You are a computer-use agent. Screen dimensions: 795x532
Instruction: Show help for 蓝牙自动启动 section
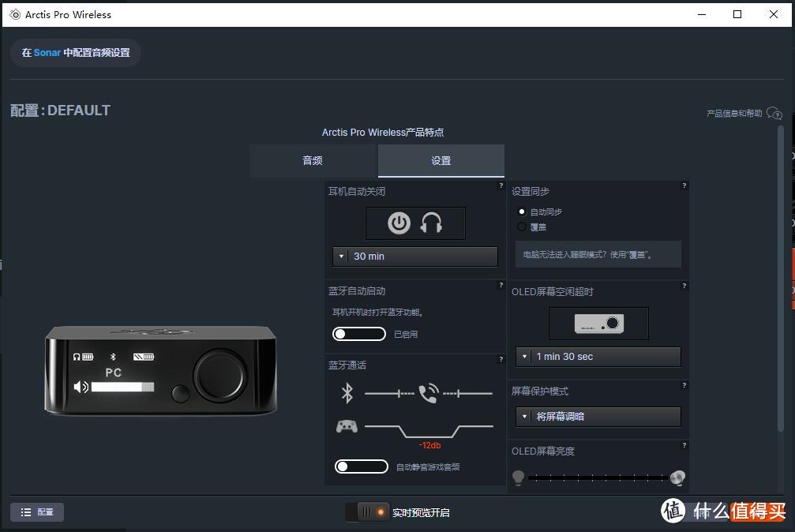(501, 285)
